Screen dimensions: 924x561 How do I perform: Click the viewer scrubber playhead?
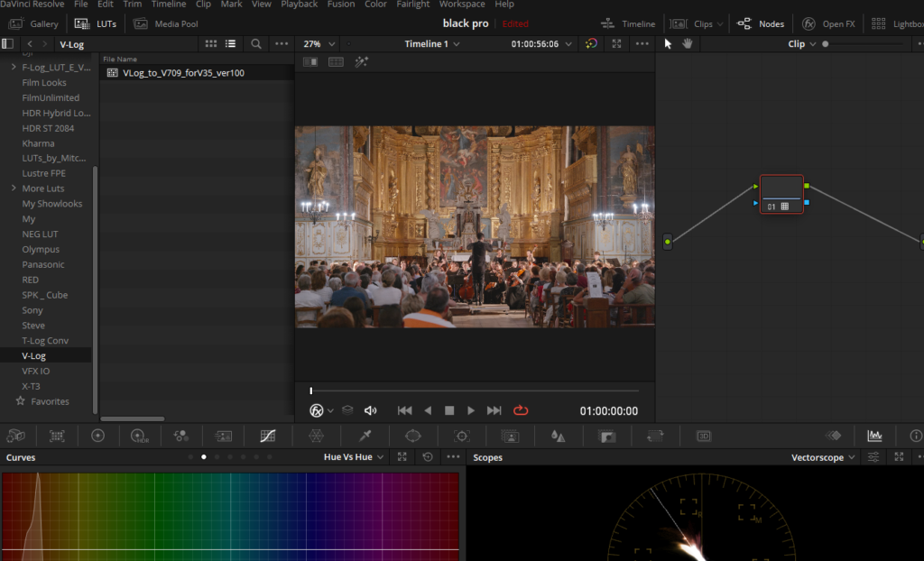[x=311, y=391]
